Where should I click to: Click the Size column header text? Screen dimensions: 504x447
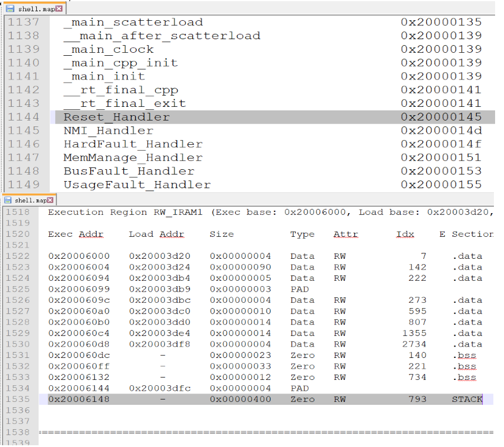pos(221,234)
